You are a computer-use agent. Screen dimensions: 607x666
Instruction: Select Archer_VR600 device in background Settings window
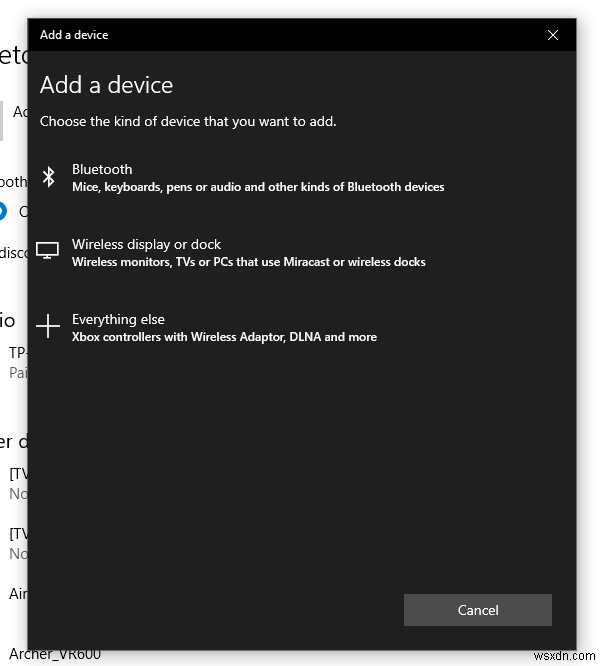(x=55, y=655)
